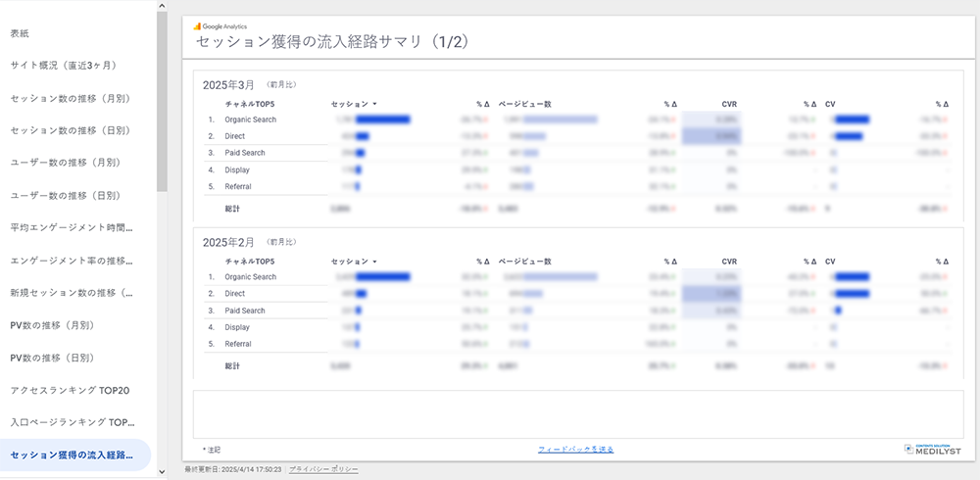This screenshot has height=480, width=980.
Task: Click the Google Analytics logo icon
Action: click(x=197, y=25)
